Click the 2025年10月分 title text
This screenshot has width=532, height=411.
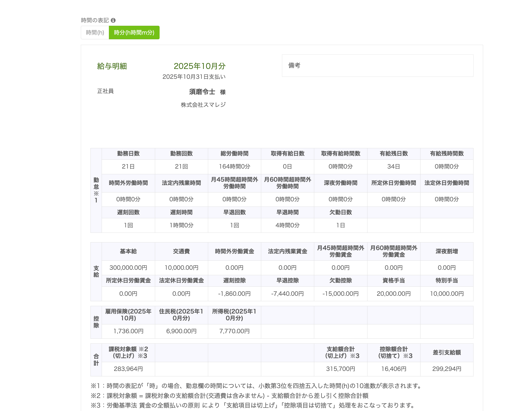click(199, 66)
